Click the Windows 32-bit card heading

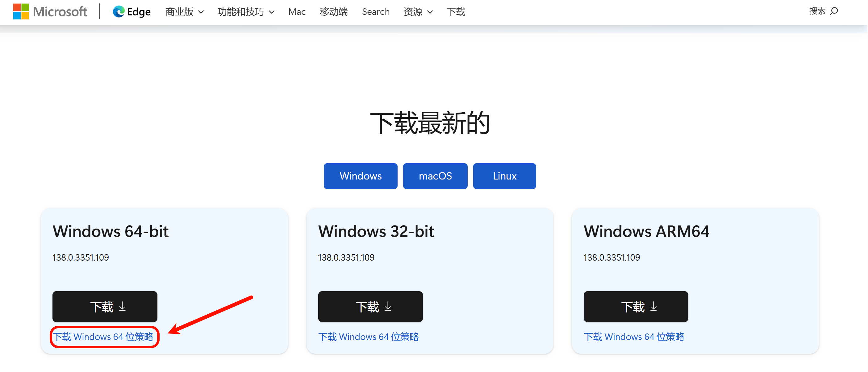click(376, 232)
